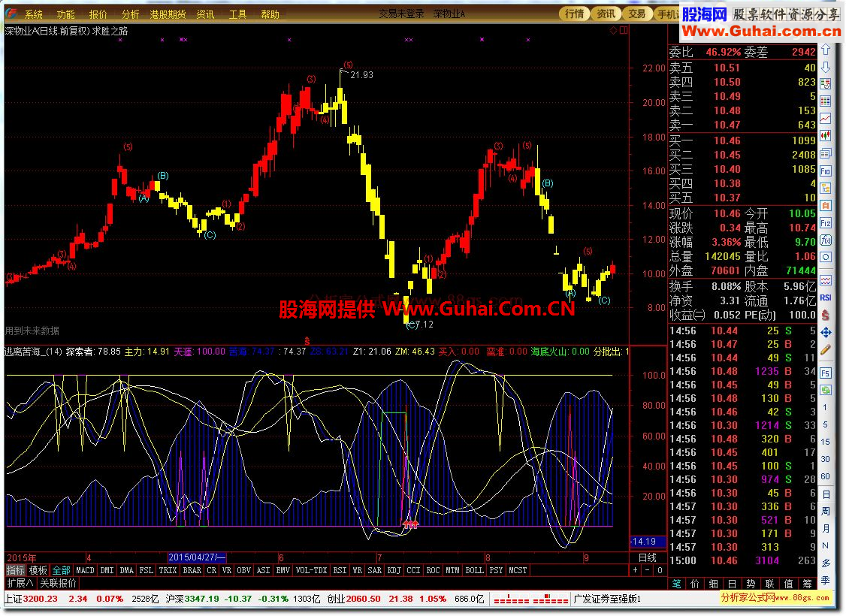Click the page up arrow icon in sidebar

click(826, 50)
